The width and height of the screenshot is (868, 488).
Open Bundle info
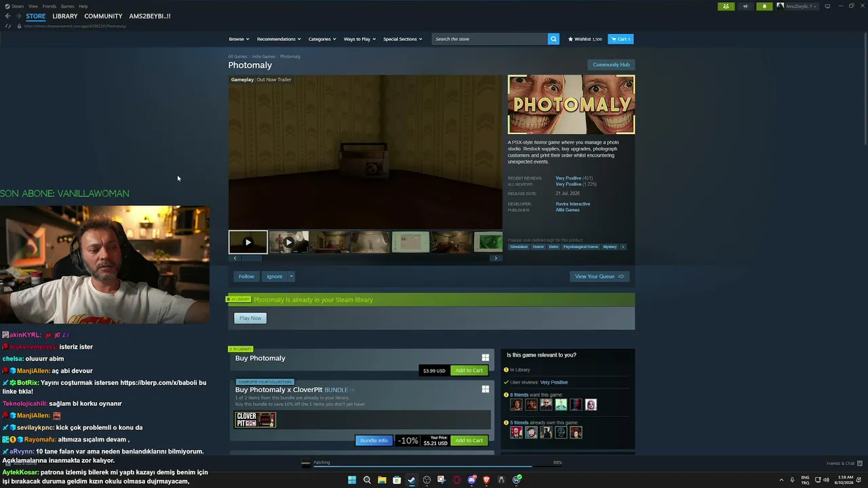click(374, 441)
